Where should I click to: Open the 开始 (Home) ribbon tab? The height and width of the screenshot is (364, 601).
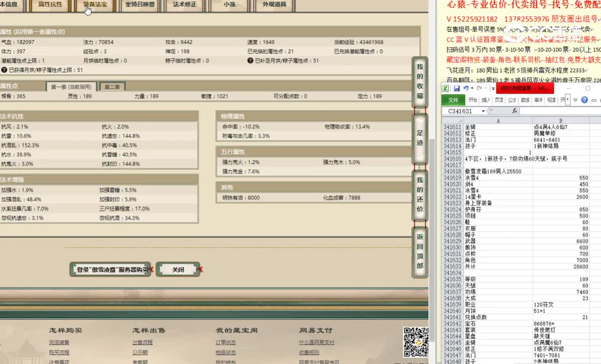click(473, 100)
